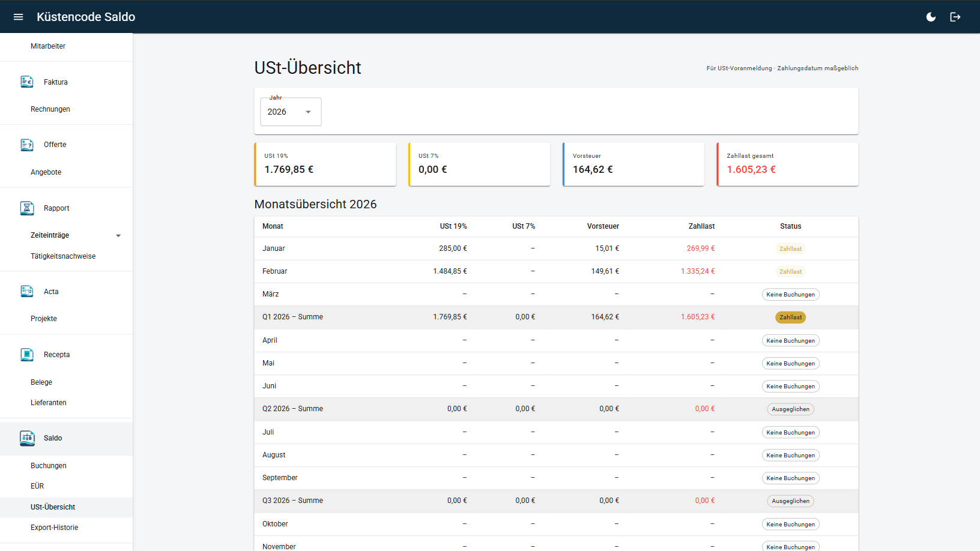The width and height of the screenshot is (980, 551).
Task: Click the logout icon in header
Action: coord(955,17)
